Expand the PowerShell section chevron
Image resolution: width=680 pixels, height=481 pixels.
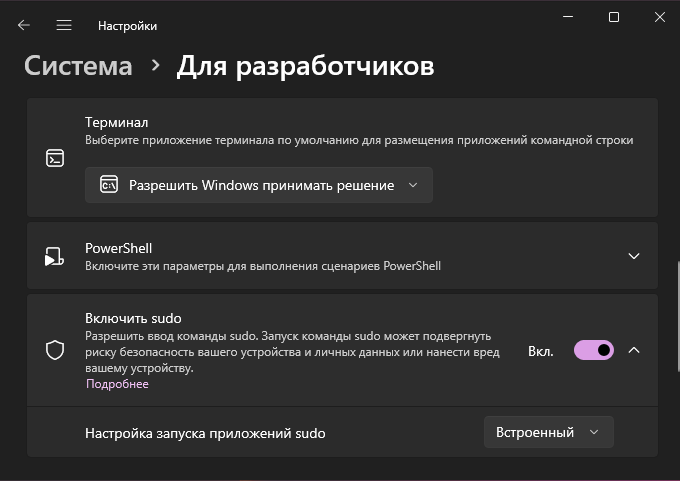coord(634,256)
